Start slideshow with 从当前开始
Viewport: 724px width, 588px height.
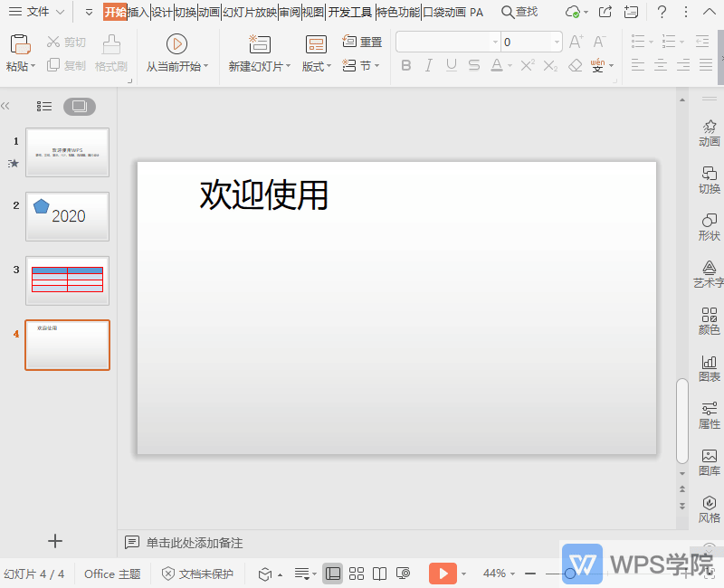coord(177,51)
